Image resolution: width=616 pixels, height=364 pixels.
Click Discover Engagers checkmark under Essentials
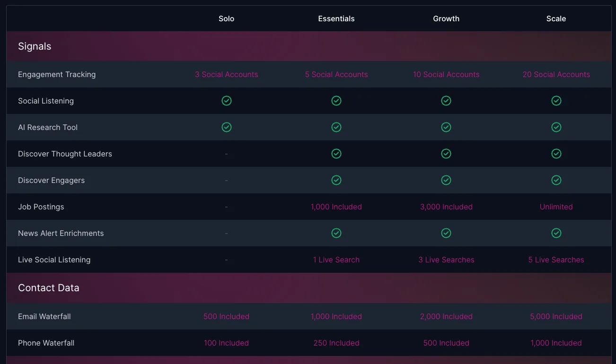(x=336, y=180)
